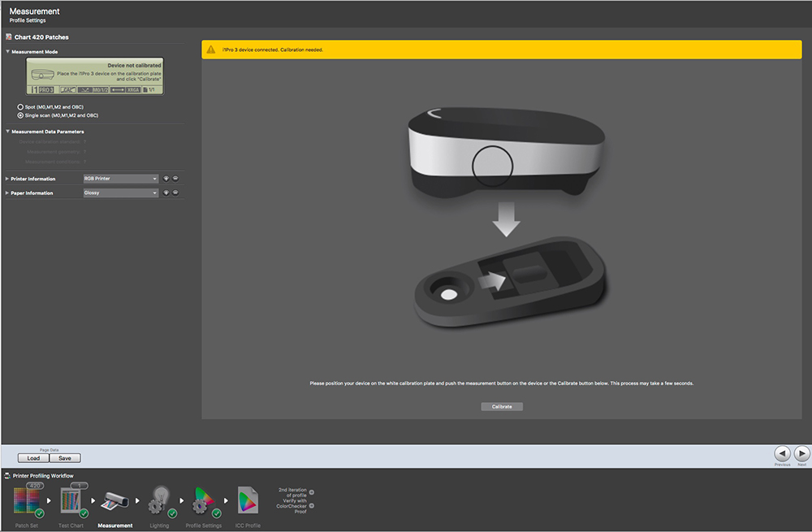Collapse the Measurement Data Parameters section
This screenshot has width=812, height=532.
click(x=8, y=132)
